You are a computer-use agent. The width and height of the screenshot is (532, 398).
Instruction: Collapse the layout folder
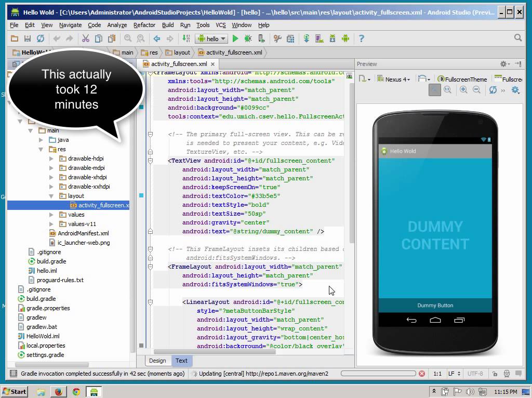[x=51, y=196]
